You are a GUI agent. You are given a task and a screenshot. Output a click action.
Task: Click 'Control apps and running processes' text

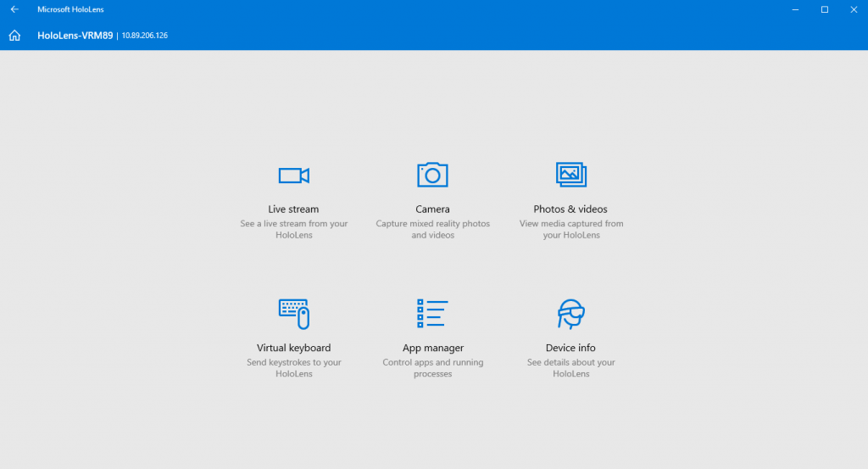tap(433, 368)
